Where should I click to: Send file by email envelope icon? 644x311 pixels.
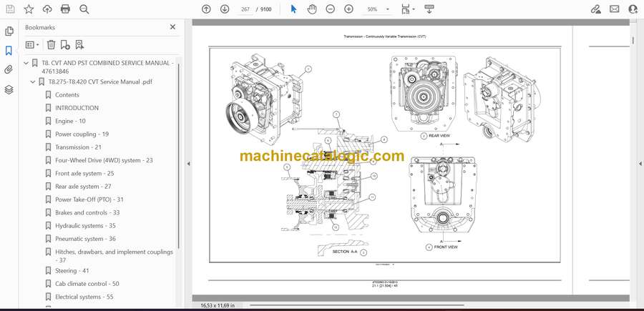615,9
